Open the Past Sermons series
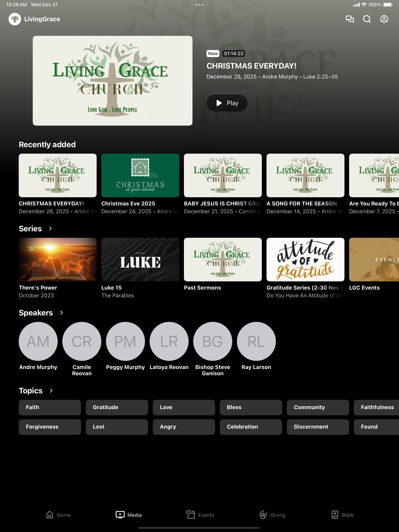The image size is (399, 532). coord(223,265)
